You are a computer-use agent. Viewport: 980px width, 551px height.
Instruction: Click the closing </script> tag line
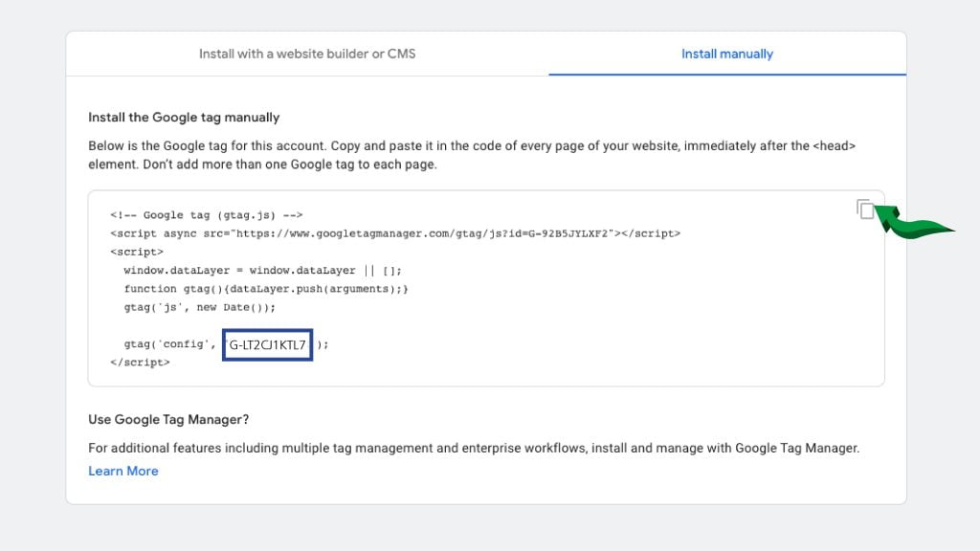point(140,363)
